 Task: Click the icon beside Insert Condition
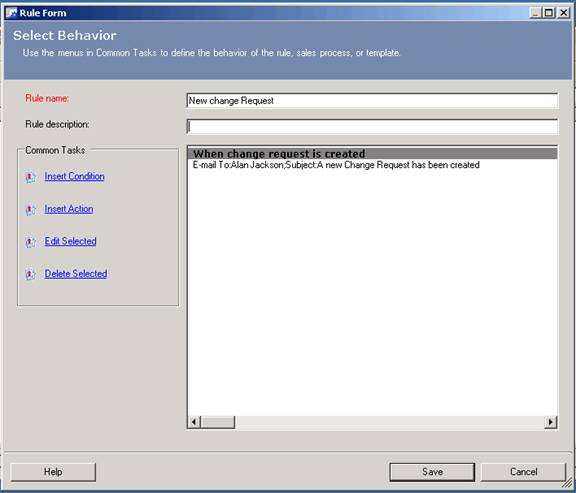pyautogui.click(x=30, y=177)
